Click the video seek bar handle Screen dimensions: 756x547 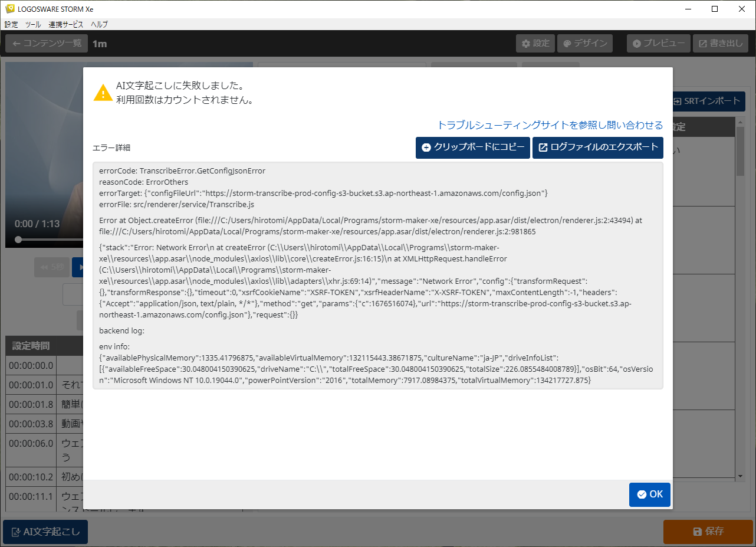click(18, 240)
